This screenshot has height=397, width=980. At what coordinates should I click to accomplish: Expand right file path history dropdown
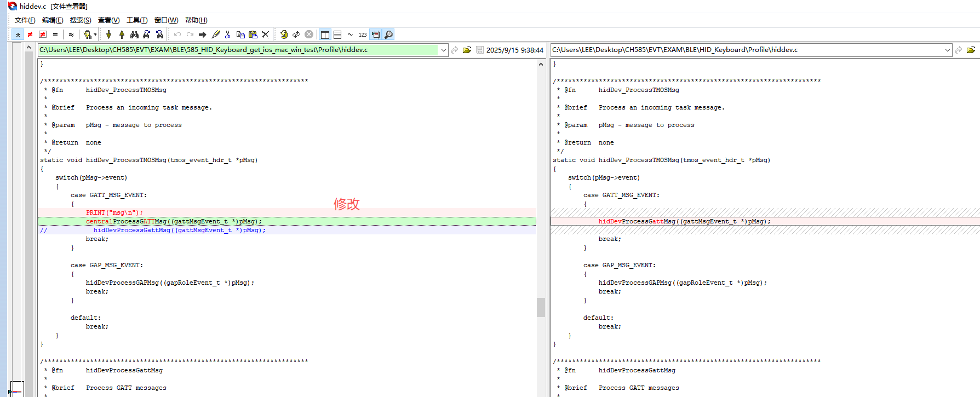tap(948, 50)
